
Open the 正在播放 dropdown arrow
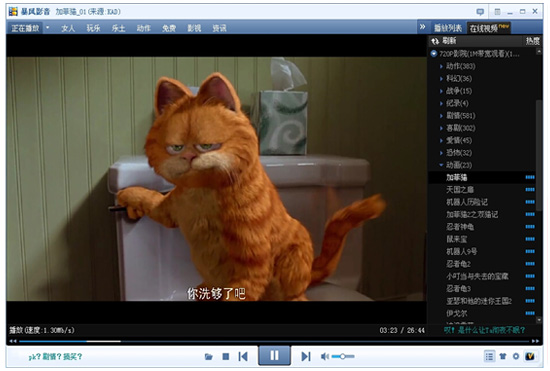coord(47,27)
